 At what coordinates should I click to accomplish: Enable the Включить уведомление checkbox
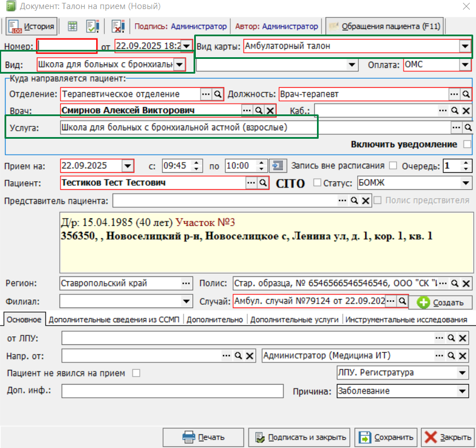[x=467, y=144]
